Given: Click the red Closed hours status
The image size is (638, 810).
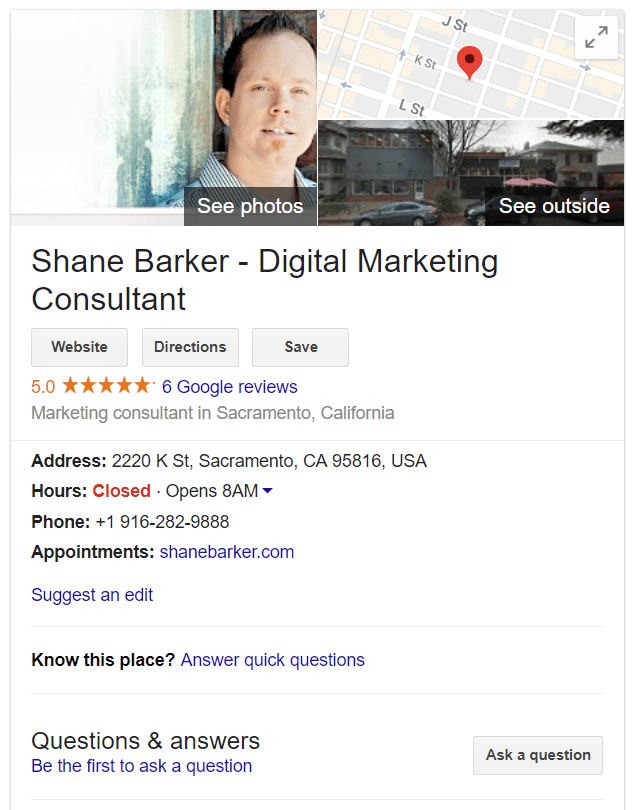Looking at the screenshot, I should tap(121, 491).
